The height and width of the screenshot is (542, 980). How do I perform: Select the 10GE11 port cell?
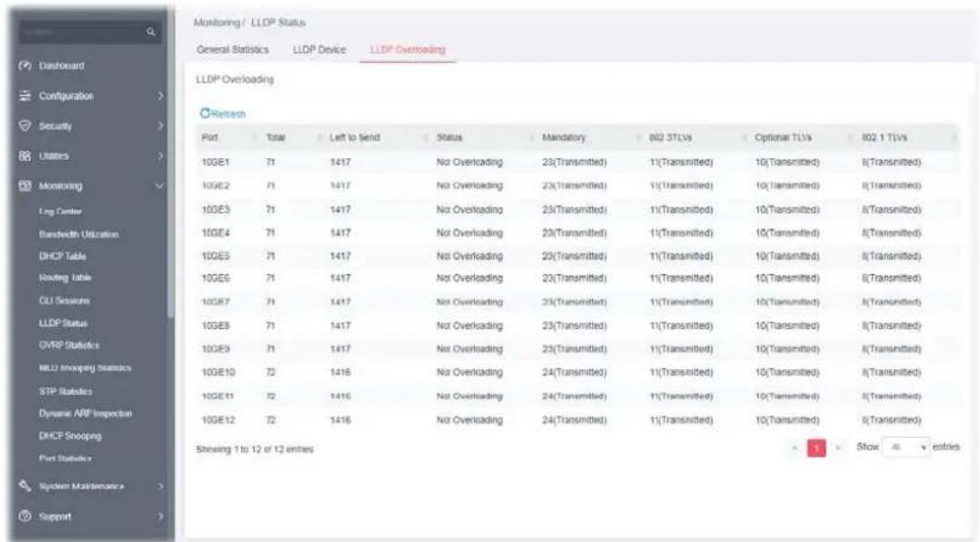pos(218,397)
